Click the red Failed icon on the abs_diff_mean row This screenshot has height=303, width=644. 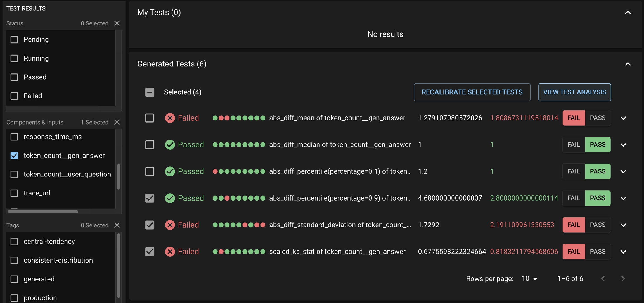[x=170, y=118]
